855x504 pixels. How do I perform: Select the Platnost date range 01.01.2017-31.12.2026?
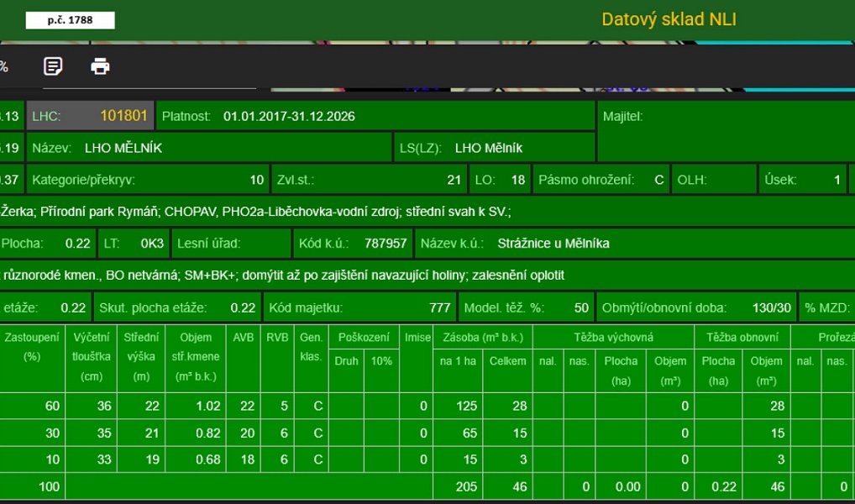pyautogui.click(x=289, y=116)
